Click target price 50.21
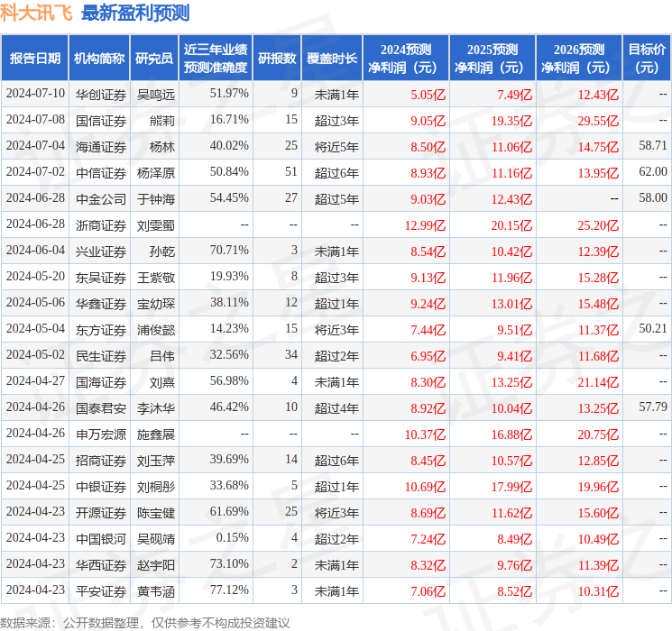Viewport: 672px width, 631px height. 653,328
